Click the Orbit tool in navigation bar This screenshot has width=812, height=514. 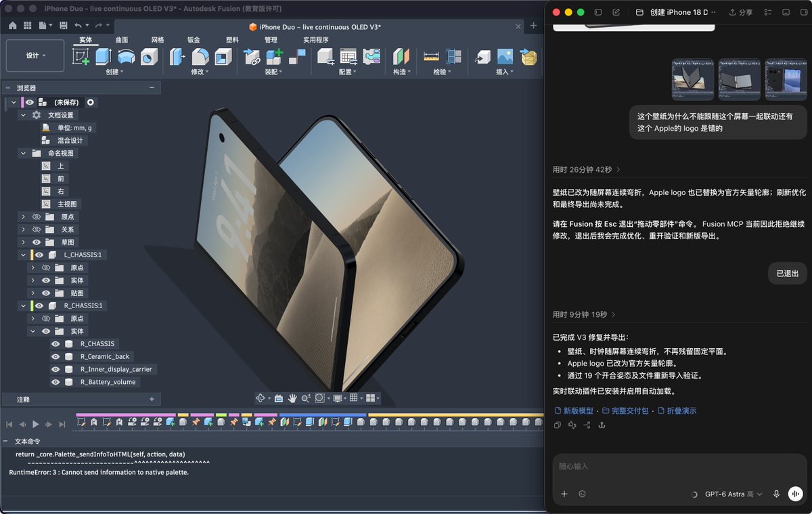coord(261,398)
